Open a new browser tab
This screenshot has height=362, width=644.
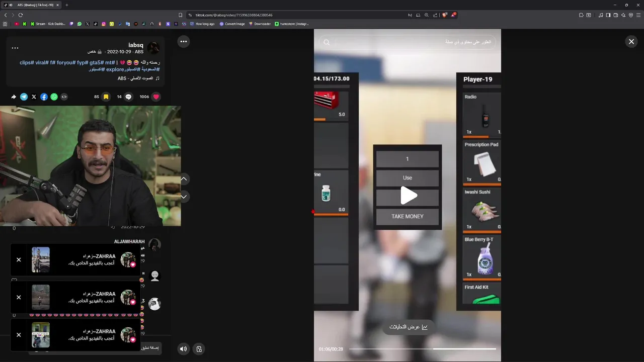[66, 5]
